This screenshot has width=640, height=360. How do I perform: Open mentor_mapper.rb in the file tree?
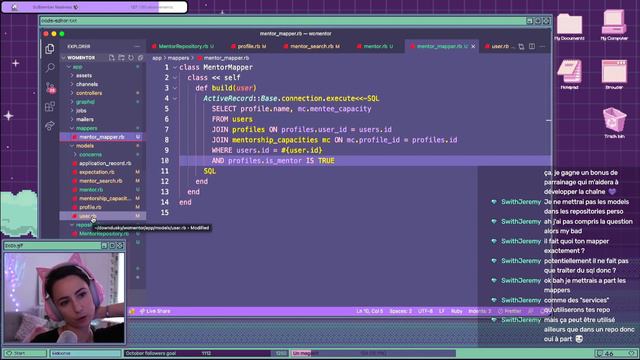[x=102, y=137]
